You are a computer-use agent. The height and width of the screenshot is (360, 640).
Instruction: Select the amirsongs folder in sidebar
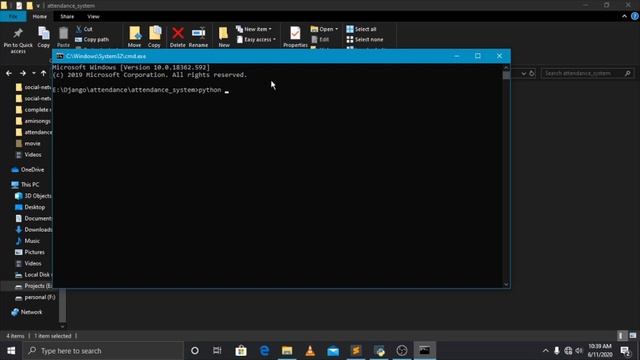pyautogui.click(x=33, y=121)
